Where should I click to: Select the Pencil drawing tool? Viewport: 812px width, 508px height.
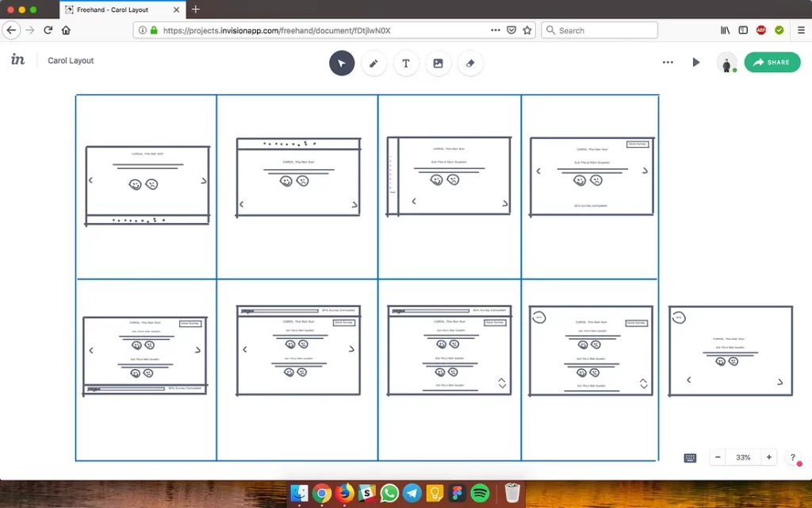[373, 63]
